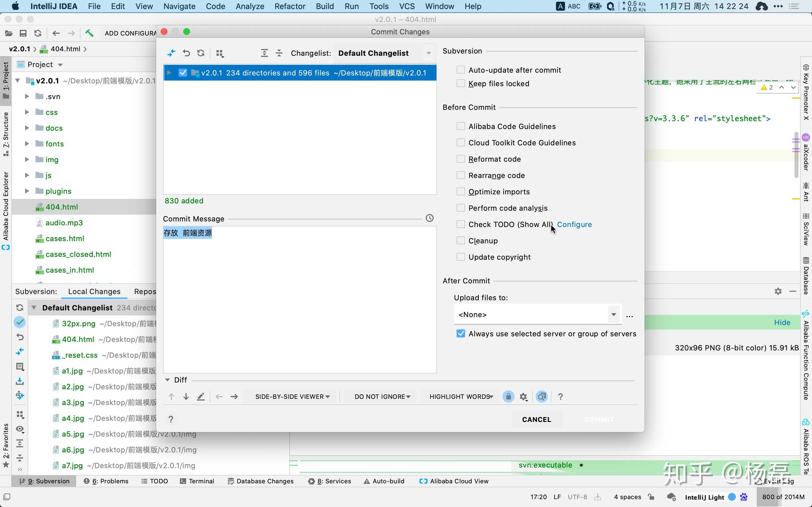
Task: Enable Reformat code before commit
Action: [461, 159]
